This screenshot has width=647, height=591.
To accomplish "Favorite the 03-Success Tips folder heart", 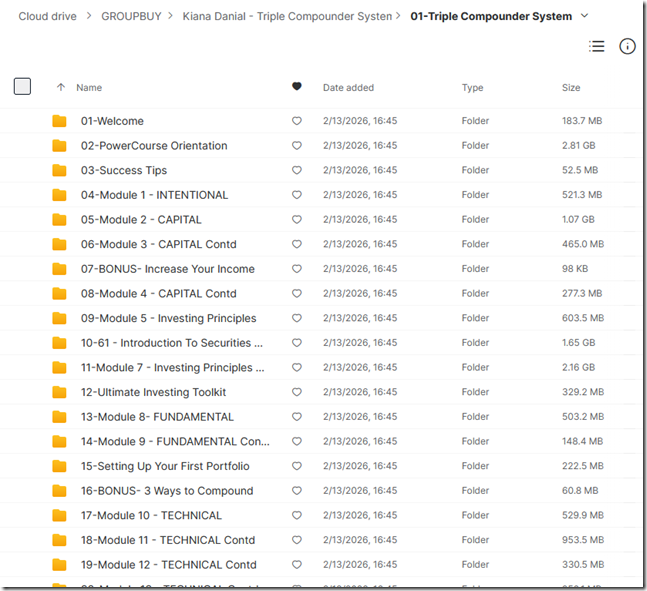I will pos(296,171).
